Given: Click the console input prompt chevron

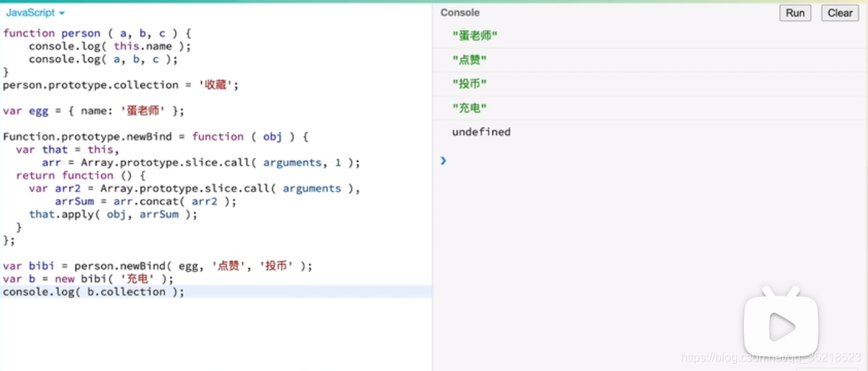Looking at the screenshot, I should point(443,160).
